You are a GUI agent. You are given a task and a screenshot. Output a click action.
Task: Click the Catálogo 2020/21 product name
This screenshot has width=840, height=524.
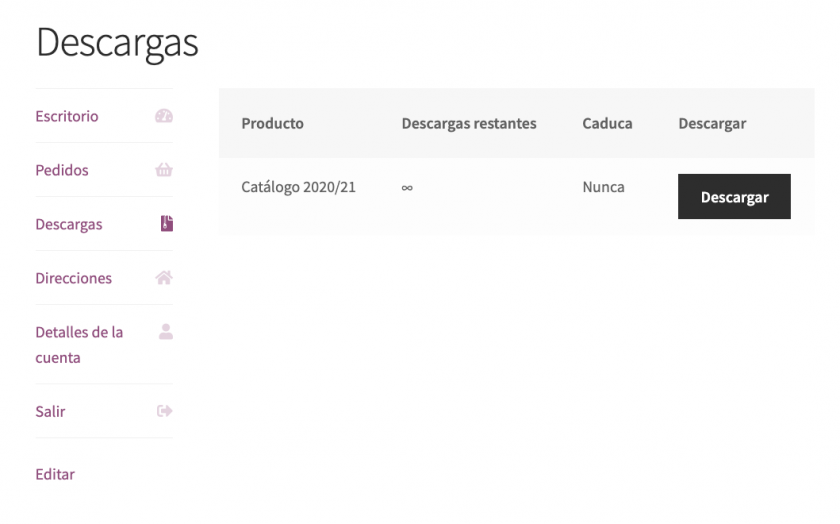click(298, 187)
